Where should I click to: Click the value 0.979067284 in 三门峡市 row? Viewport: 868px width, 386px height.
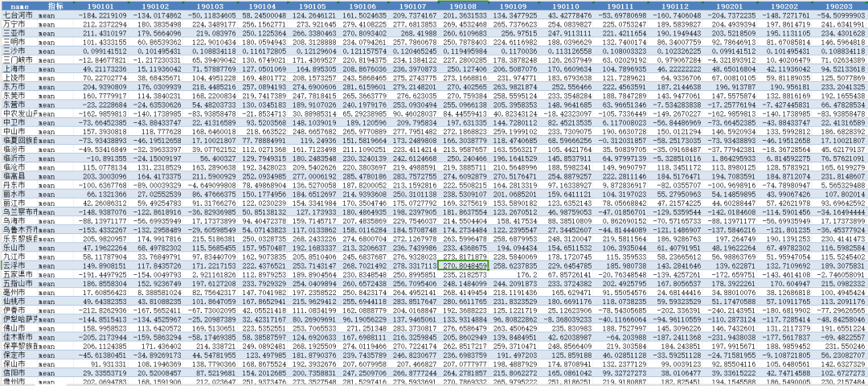tap(666, 59)
